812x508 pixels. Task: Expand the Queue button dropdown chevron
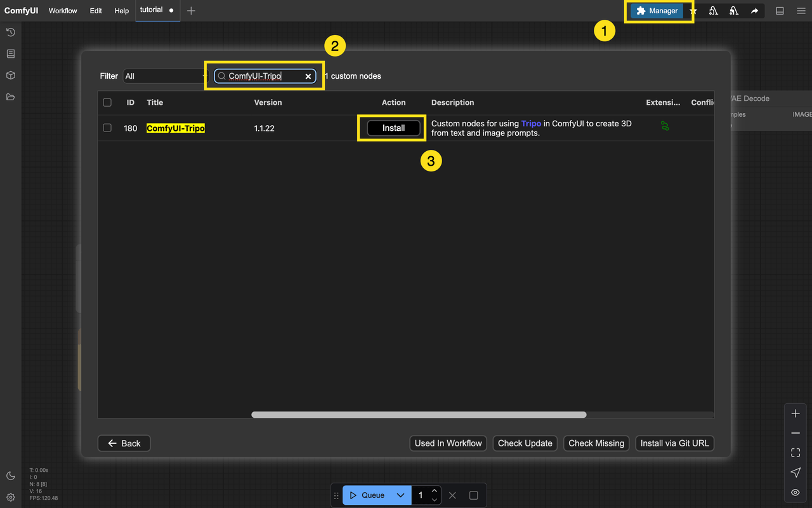(400, 495)
